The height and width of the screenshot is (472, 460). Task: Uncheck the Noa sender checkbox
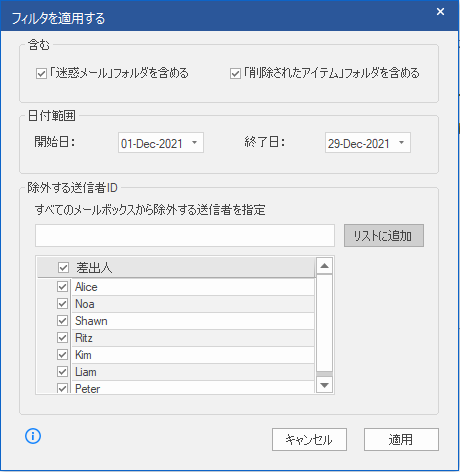62,303
